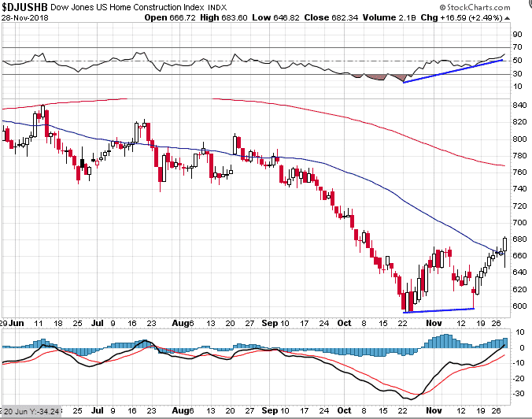Click the 20 Jun Y:-34.24 cursor readout
The height and width of the screenshot is (419, 532).
coord(31,412)
